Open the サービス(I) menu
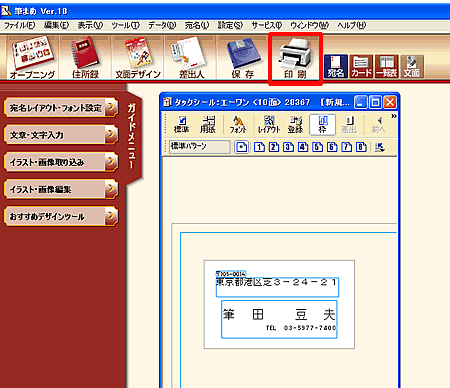The width and height of the screenshot is (450, 388). click(266, 25)
